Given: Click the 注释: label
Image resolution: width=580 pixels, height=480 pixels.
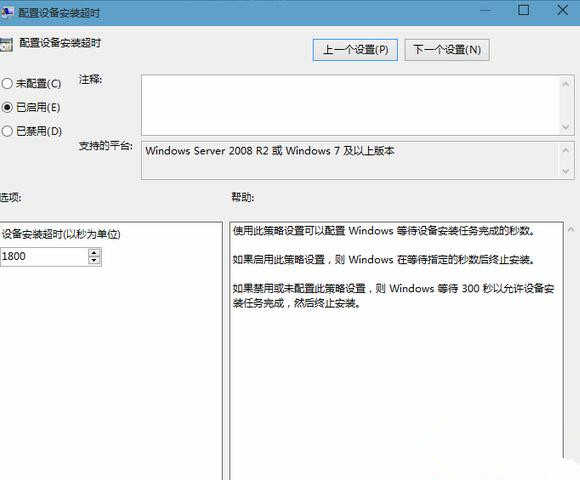Looking at the screenshot, I should coord(90,79).
